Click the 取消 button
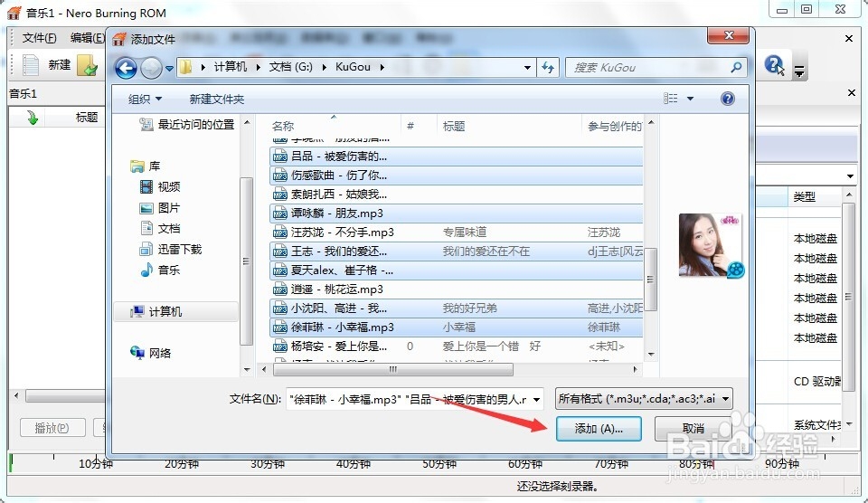This screenshot has width=868, height=503. click(693, 429)
